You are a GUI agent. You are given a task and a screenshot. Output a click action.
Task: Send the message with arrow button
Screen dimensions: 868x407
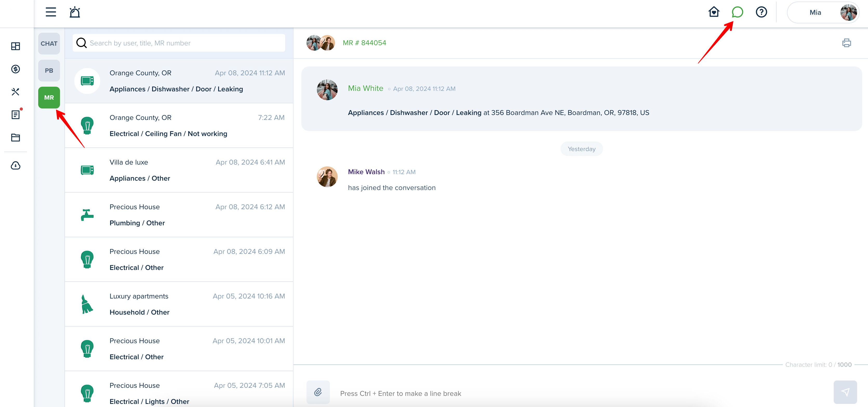(845, 392)
